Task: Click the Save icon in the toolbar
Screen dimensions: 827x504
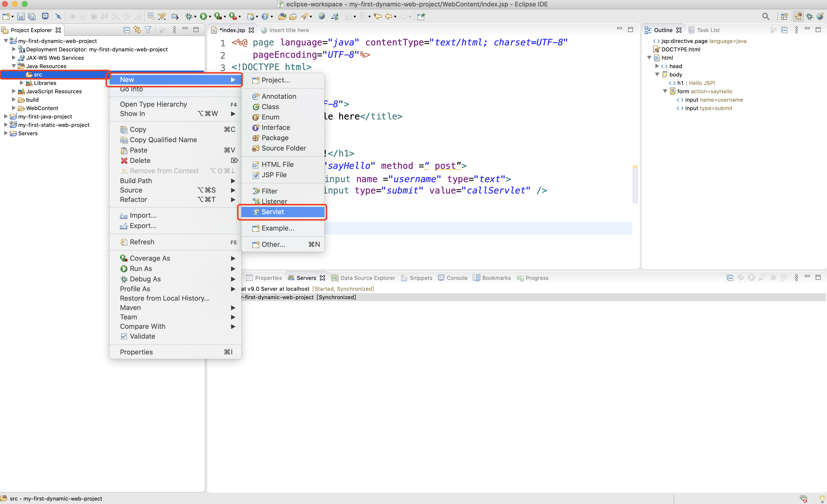Action: click(x=21, y=16)
